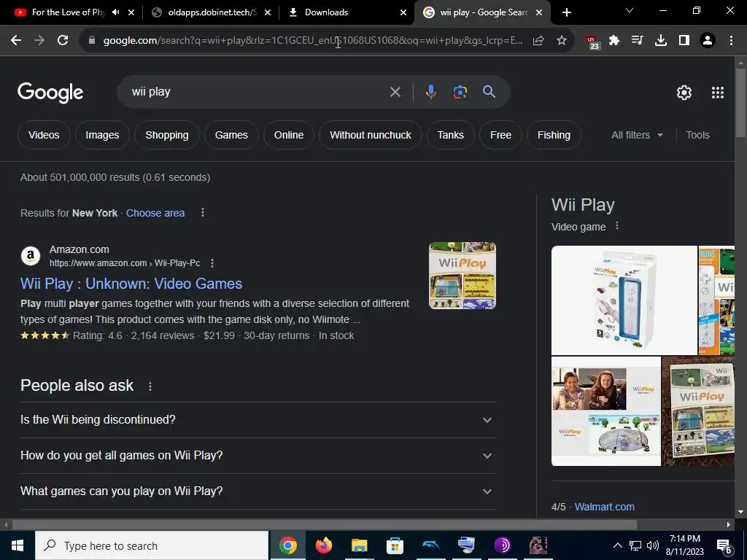Search by image with Google Lens icon
The width and height of the screenshot is (747, 560).
click(x=460, y=92)
